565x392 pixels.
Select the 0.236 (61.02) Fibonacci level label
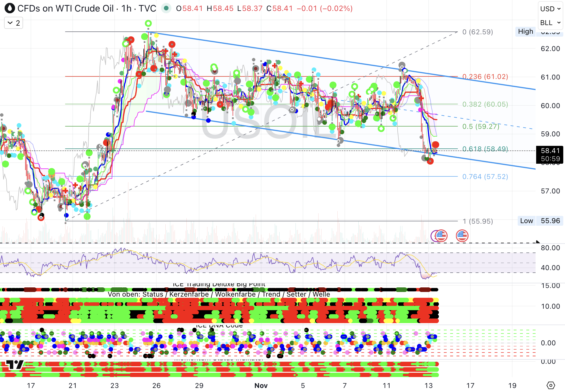pos(485,77)
